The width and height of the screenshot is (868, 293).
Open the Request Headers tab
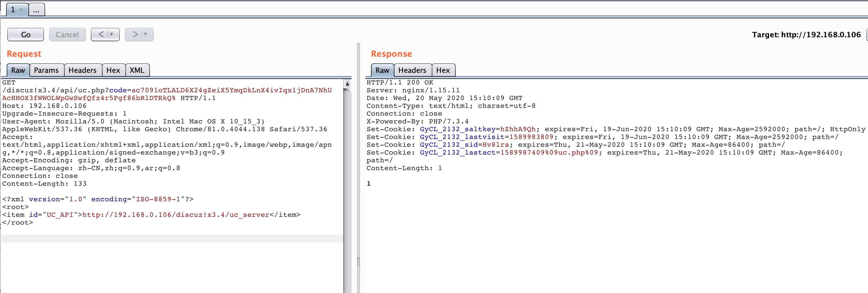82,70
